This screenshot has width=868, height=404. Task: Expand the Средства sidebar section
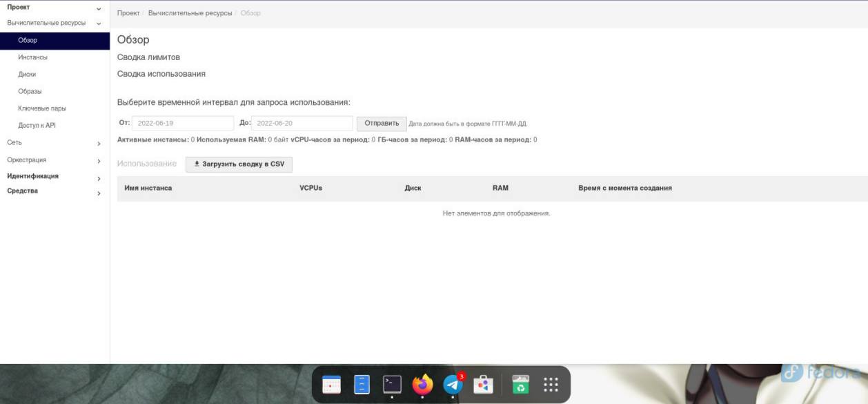54,191
